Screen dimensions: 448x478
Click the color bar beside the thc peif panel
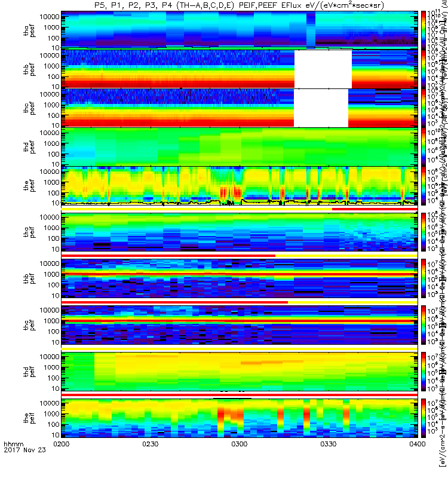424,325
